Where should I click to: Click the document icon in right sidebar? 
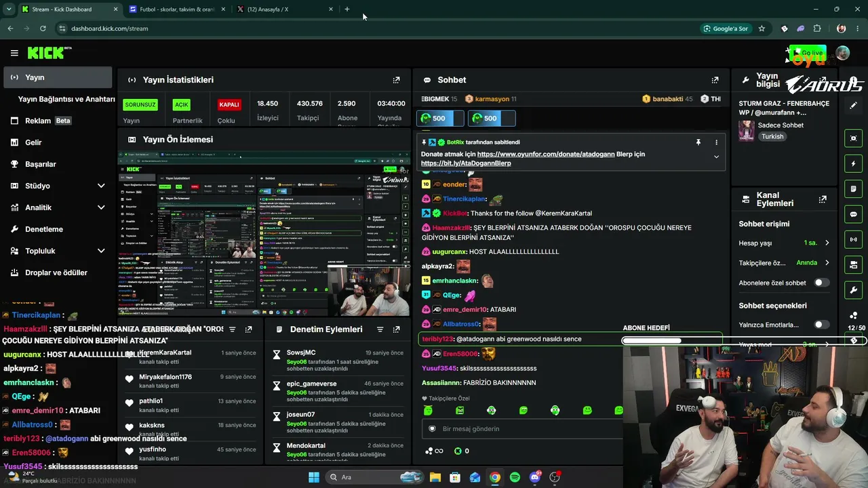tap(854, 188)
